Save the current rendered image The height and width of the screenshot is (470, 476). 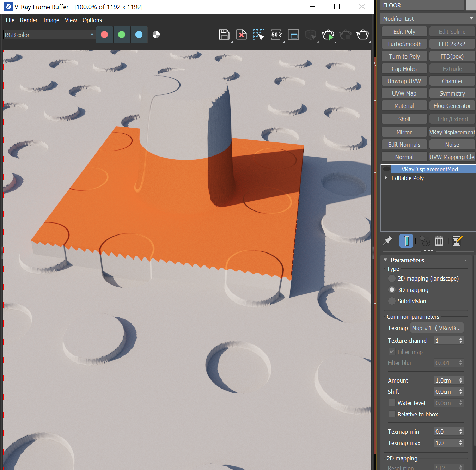(224, 35)
